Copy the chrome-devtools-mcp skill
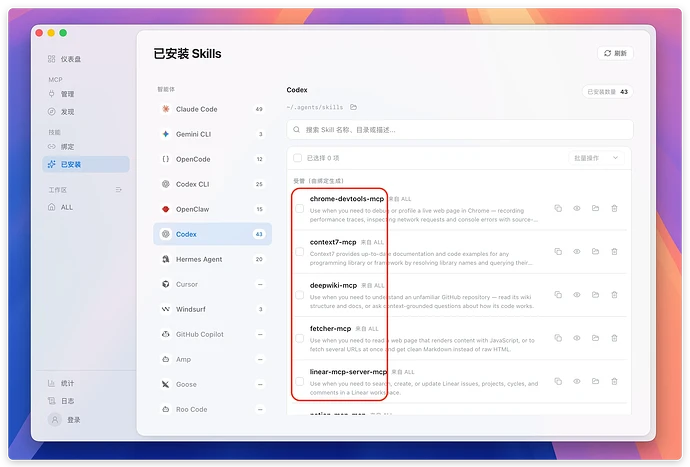This screenshot has width=690, height=467. click(558, 209)
